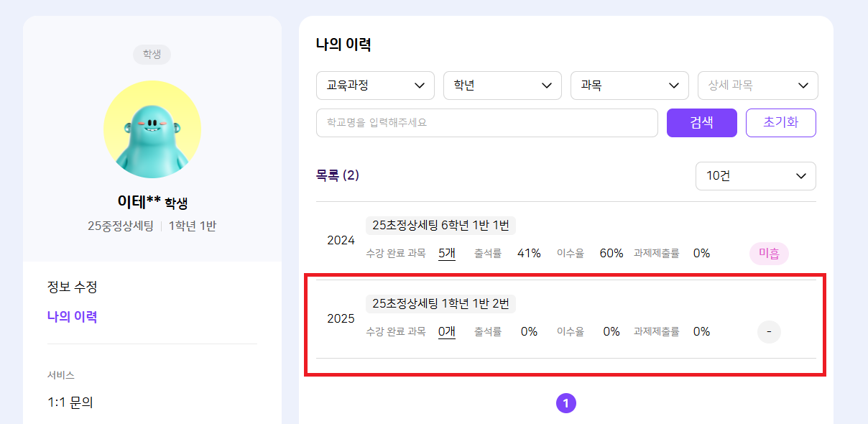Expand the 과목 dropdown
The image size is (868, 424).
coord(629,86)
